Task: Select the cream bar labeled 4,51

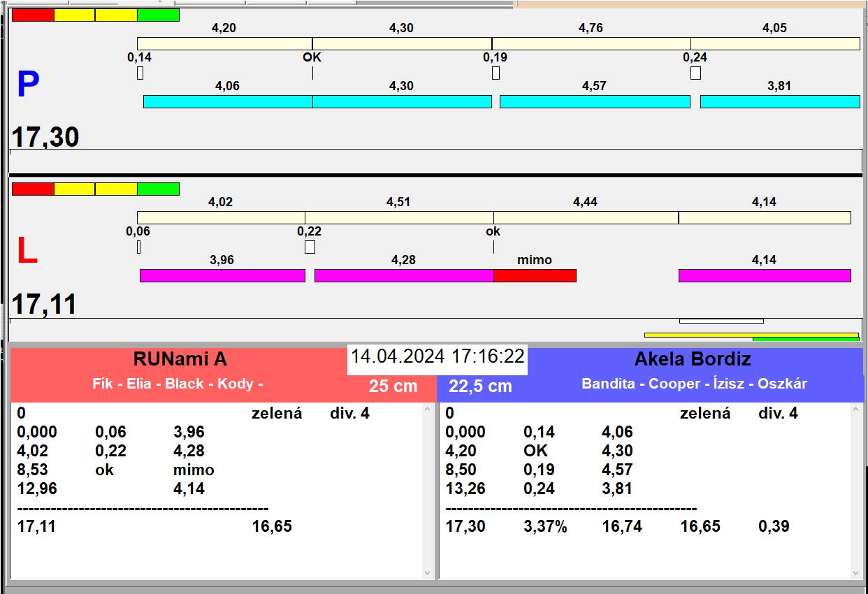Action: [399, 217]
